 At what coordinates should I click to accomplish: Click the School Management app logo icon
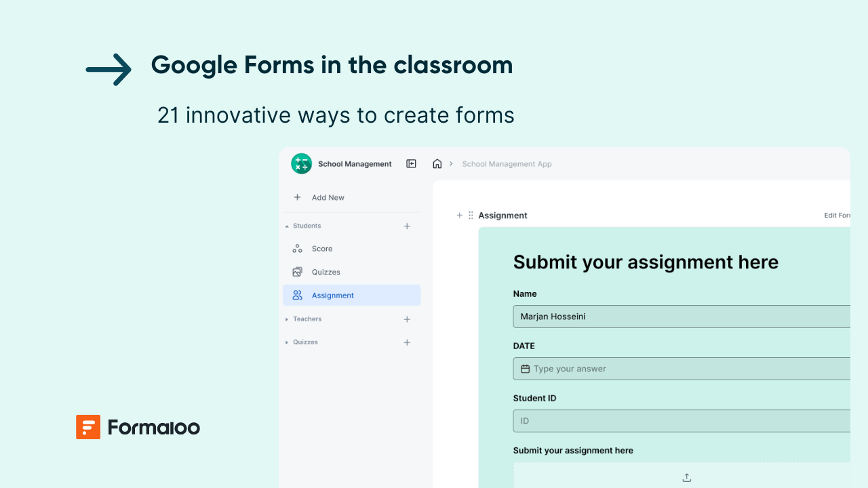pyautogui.click(x=301, y=163)
